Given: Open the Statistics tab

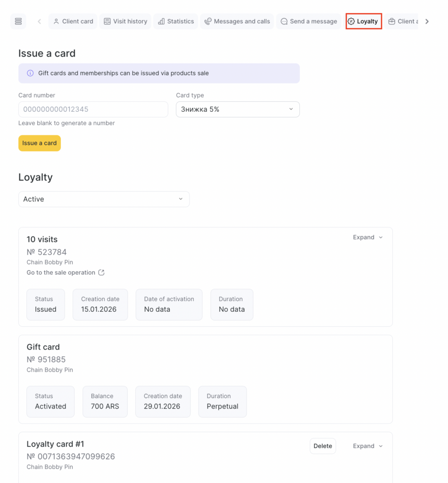Looking at the screenshot, I should click(175, 21).
